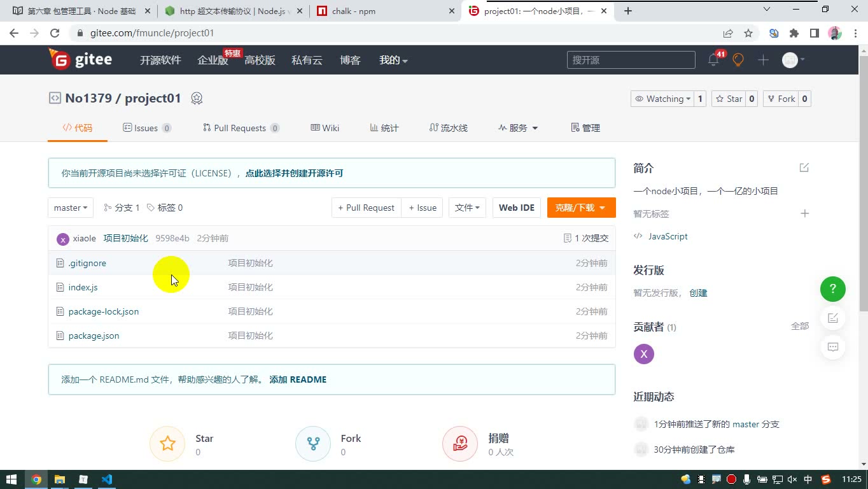
Task: Click the badge icon beside project01 title
Action: (197, 98)
